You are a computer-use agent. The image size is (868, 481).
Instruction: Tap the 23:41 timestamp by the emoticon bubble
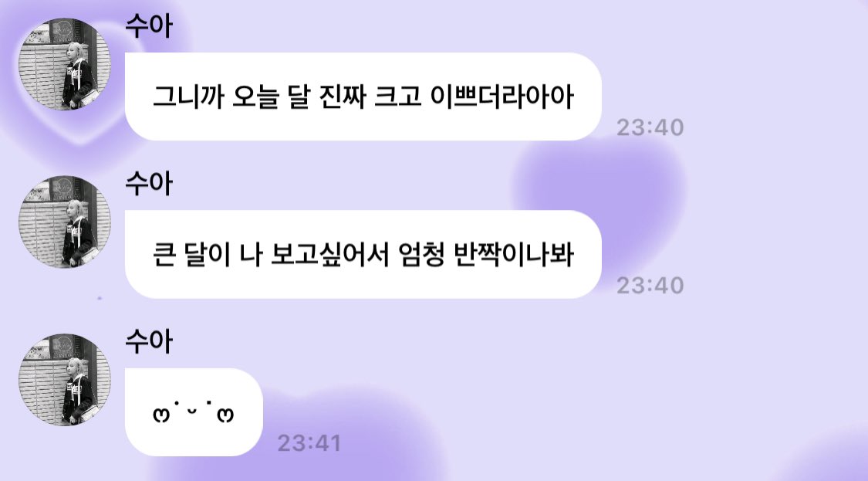pyautogui.click(x=309, y=442)
